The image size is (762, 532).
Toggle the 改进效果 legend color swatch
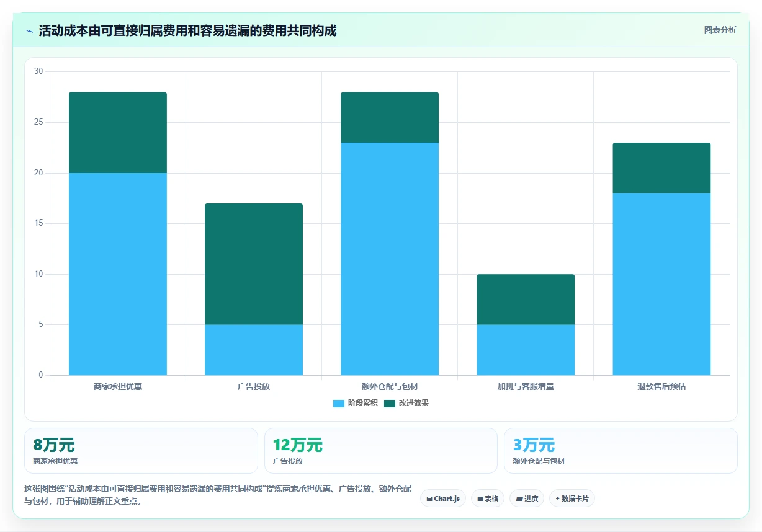click(x=390, y=403)
